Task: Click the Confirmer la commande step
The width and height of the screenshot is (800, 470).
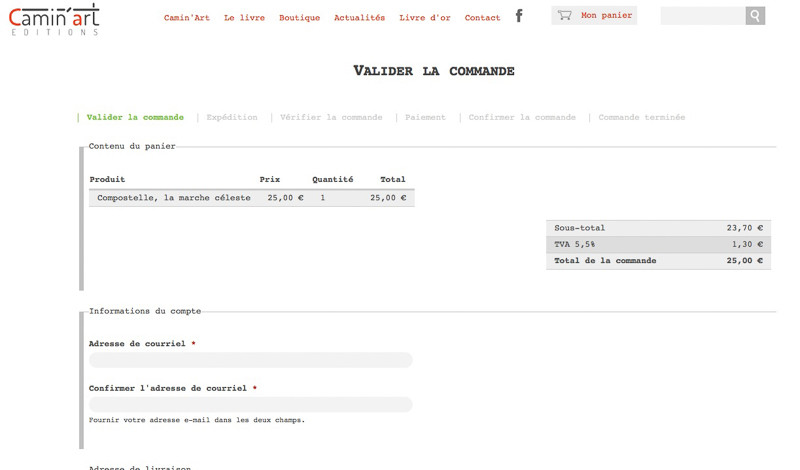Action: tap(522, 118)
